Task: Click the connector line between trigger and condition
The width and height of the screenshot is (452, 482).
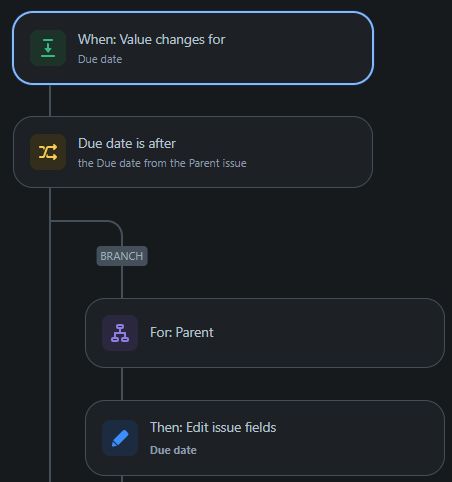Action: tap(50, 101)
